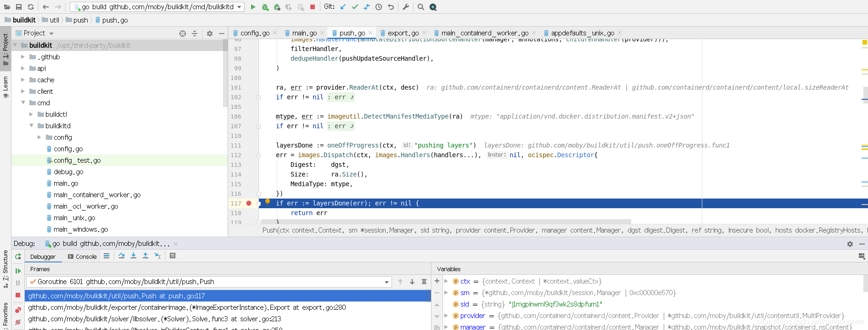Open Git history clock icon

tap(379, 7)
